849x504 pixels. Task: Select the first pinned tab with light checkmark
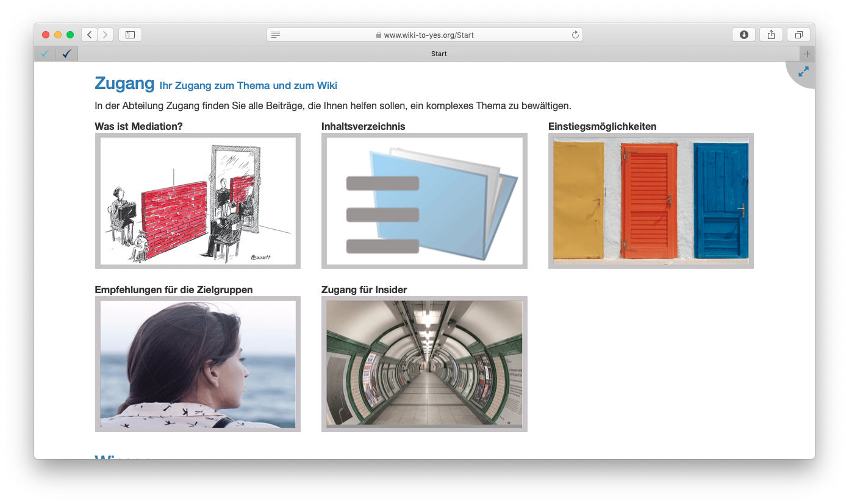(45, 54)
